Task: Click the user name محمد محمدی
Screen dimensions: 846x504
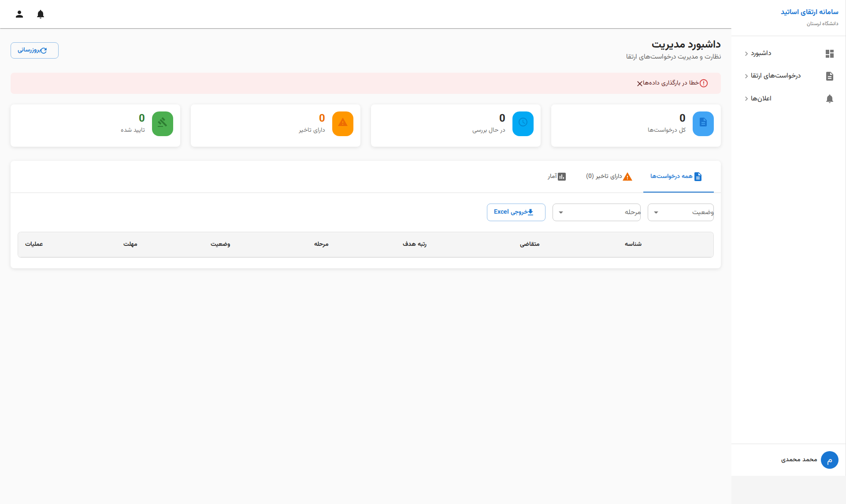Action: click(799, 460)
